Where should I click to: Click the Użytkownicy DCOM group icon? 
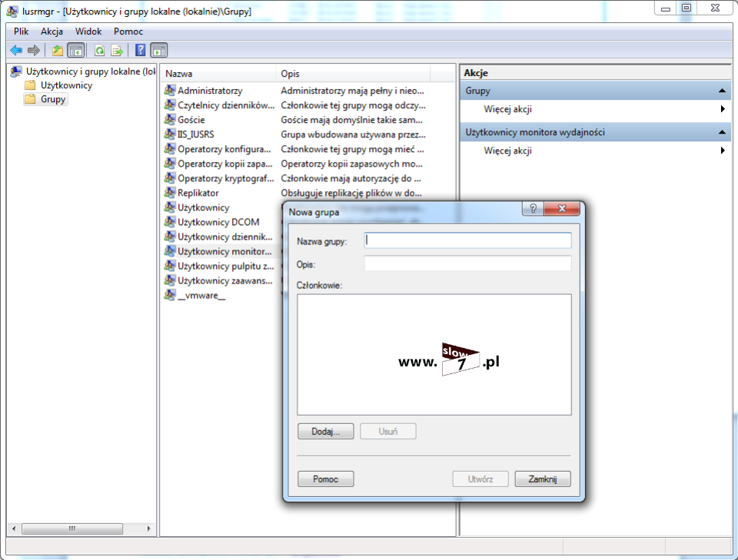click(170, 221)
